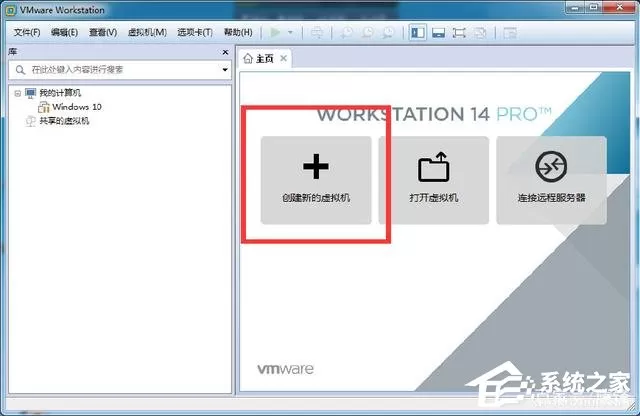Select 共享的虚拟机 in the library
640x416 pixels.
[64, 121]
